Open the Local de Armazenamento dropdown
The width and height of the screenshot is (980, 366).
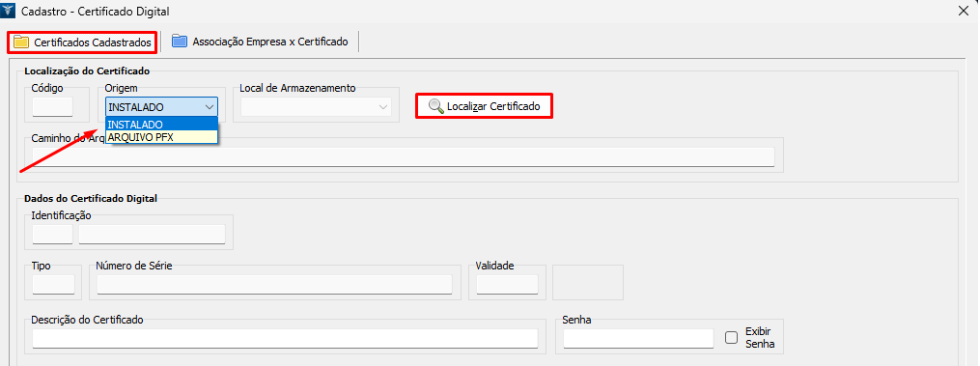point(316,107)
